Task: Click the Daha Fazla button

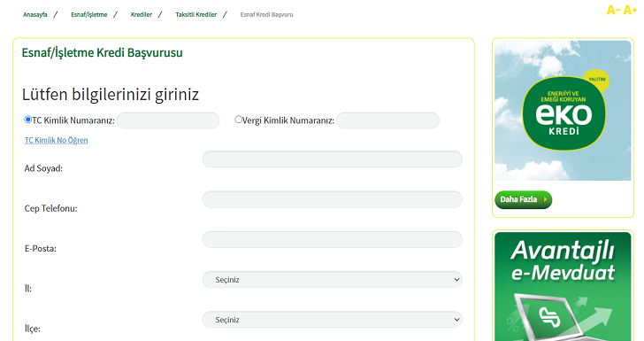Action: point(524,199)
